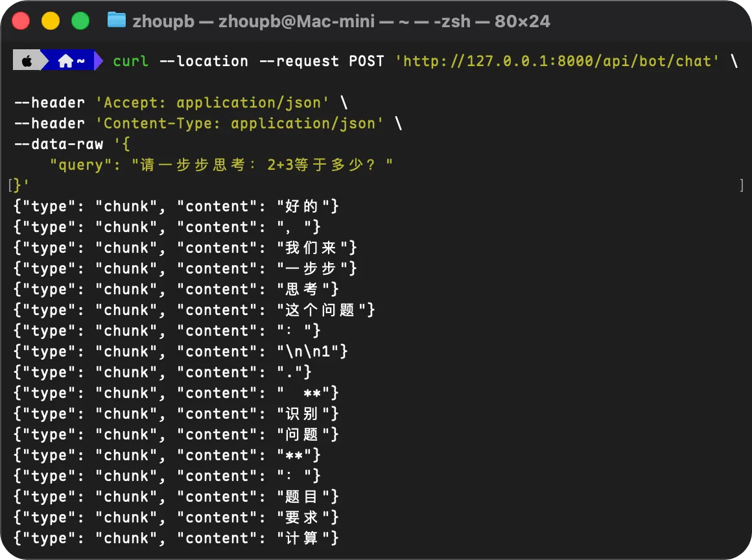Click the blue folder proxy icon in title bar
This screenshot has height=560, width=752.
click(116, 21)
